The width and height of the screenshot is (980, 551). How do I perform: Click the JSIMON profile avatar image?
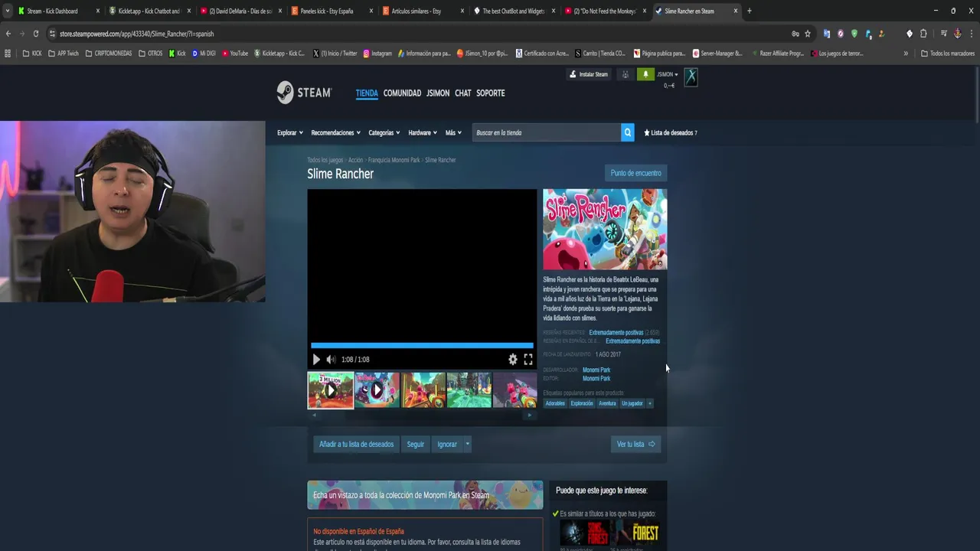click(x=691, y=77)
